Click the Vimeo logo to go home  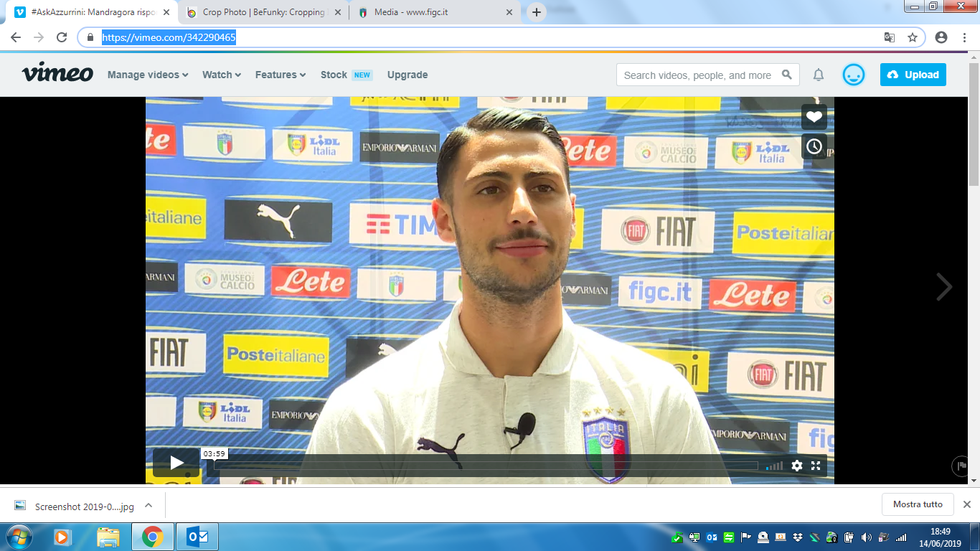[57, 73]
